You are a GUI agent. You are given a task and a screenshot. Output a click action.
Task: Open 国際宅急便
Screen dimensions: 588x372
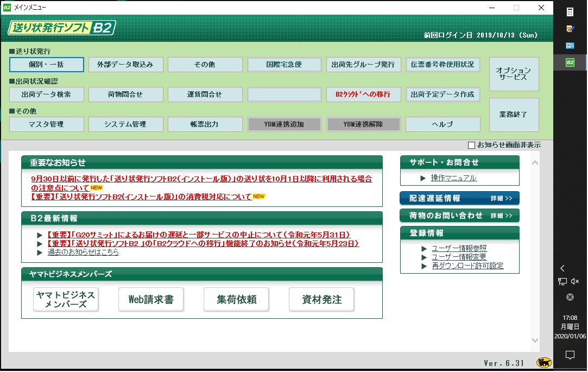pos(284,65)
